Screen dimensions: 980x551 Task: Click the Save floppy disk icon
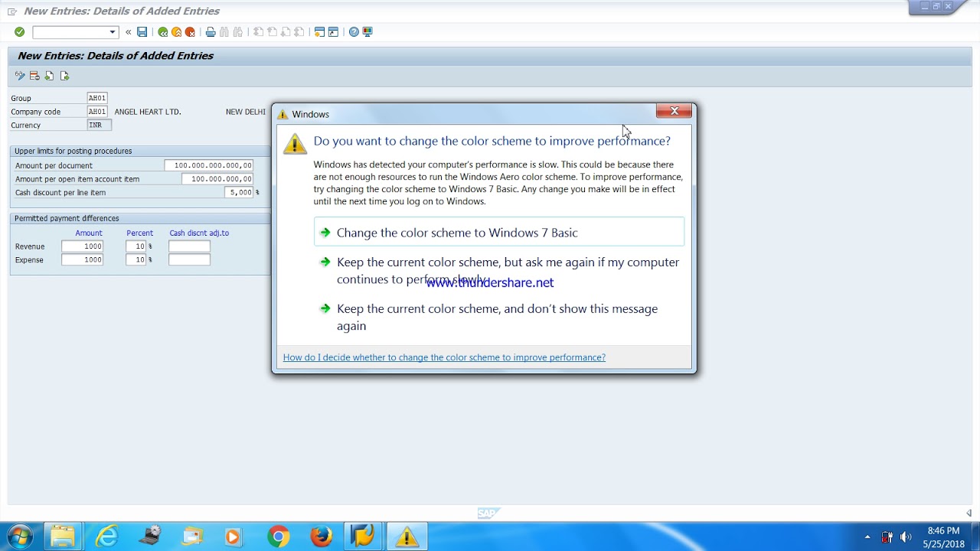click(x=142, y=32)
